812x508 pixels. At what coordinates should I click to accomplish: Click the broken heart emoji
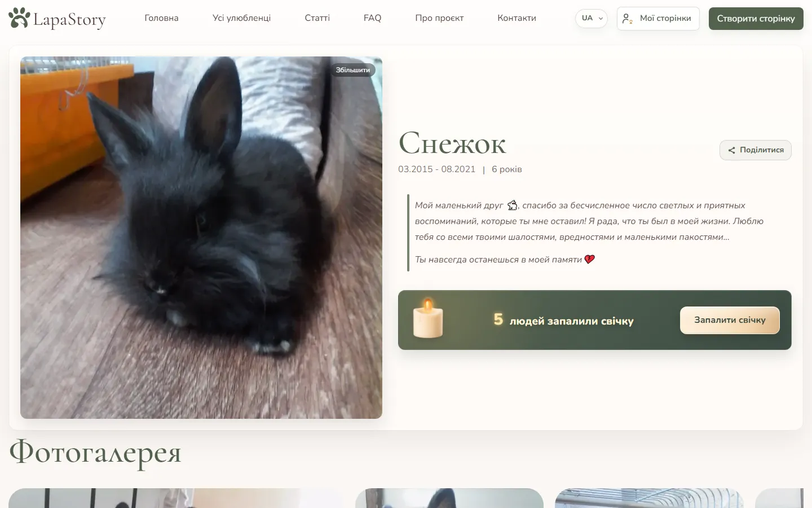point(590,260)
